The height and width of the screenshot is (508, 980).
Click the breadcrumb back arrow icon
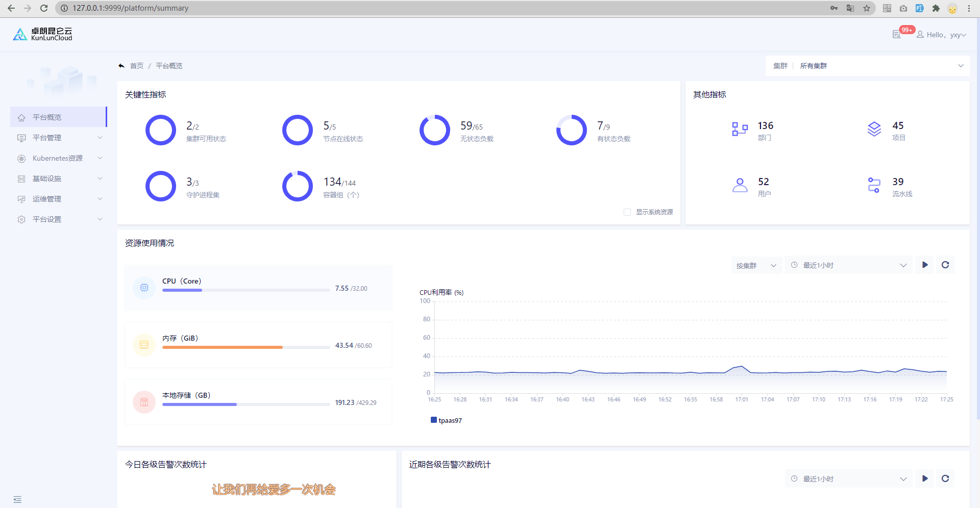(x=121, y=66)
